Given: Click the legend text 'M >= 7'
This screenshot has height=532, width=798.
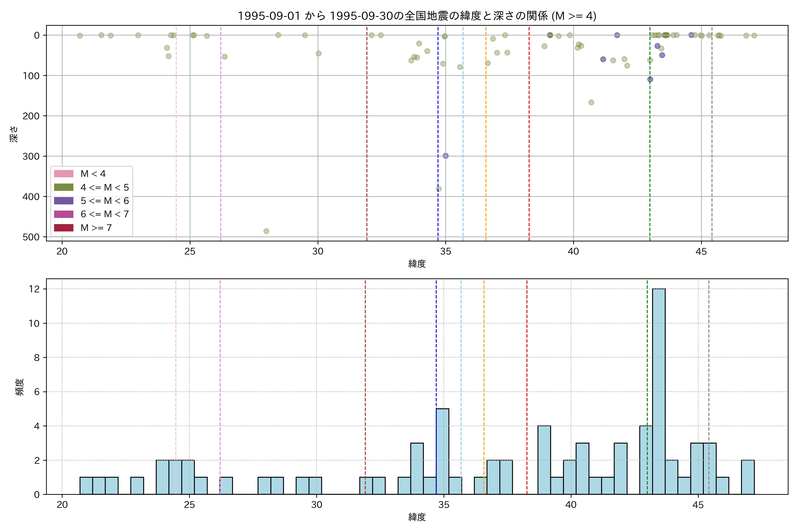Looking at the screenshot, I should pyautogui.click(x=96, y=228).
